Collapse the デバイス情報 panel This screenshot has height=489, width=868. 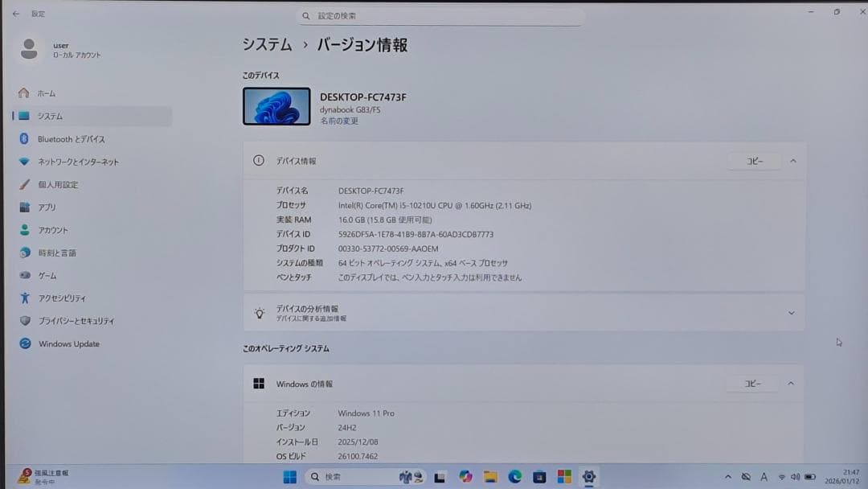click(x=792, y=161)
